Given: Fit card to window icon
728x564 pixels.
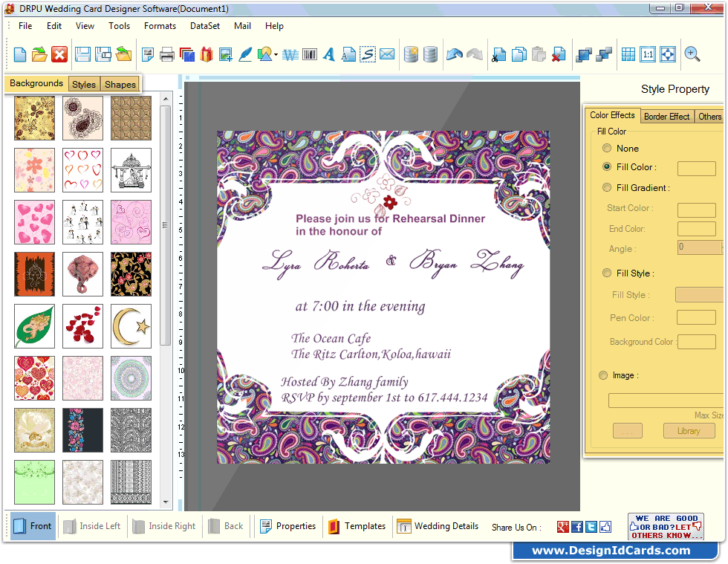Looking at the screenshot, I should coord(668,55).
